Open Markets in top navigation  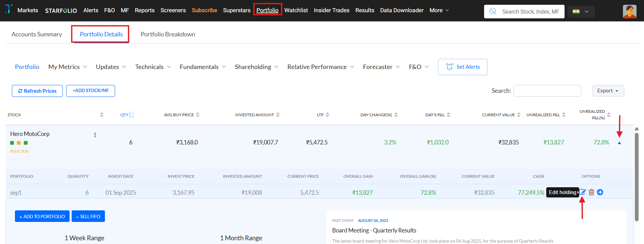[x=28, y=10]
